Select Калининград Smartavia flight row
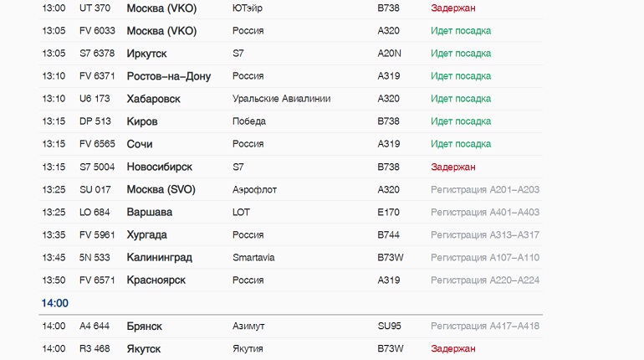Image resolution: width=644 pixels, height=360 pixels. coord(291,257)
